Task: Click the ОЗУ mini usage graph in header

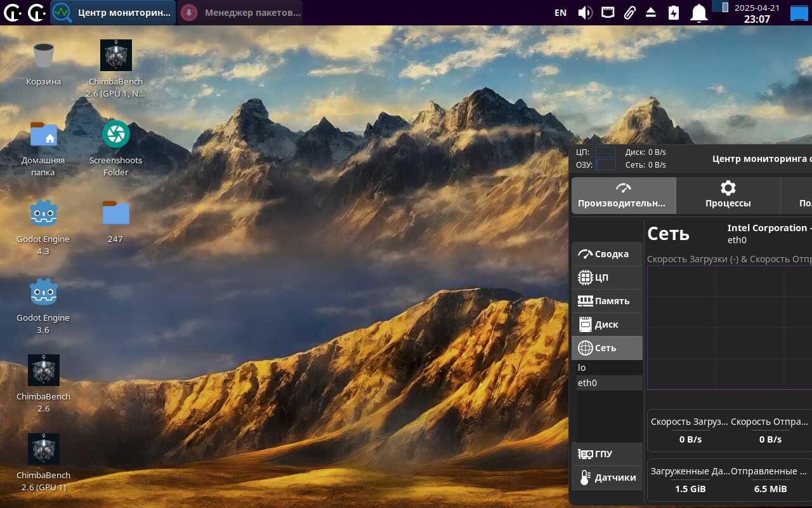Action: click(606, 165)
